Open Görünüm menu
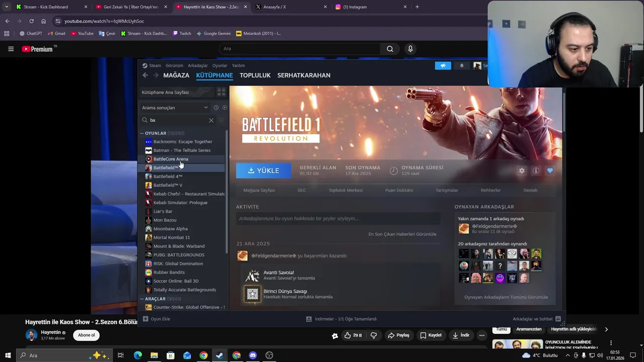This screenshot has height=362, width=644. tap(175, 65)
